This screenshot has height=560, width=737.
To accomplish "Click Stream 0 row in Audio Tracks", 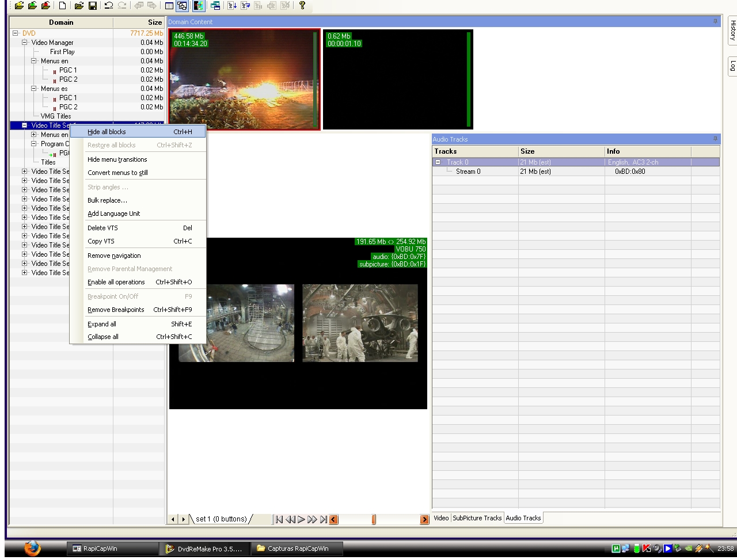I will (x=576, y=172).
